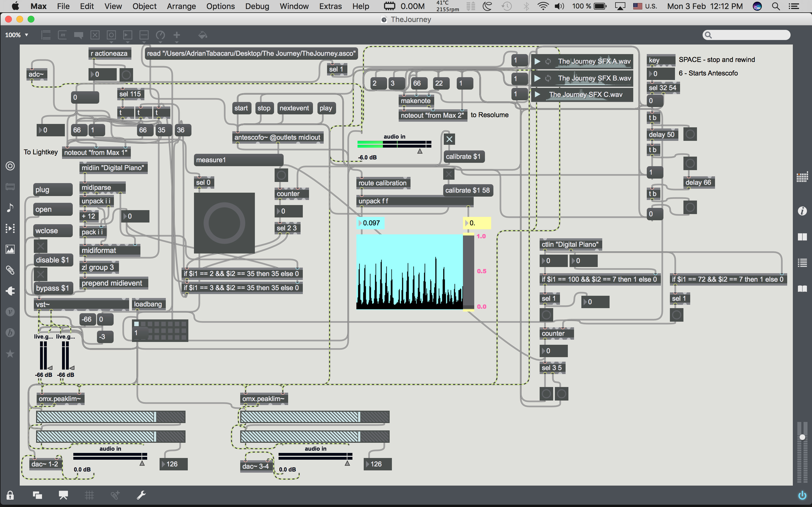812x507 pixels.
Task: Toggle the patcher lock icon
Action: click(10, 495)
